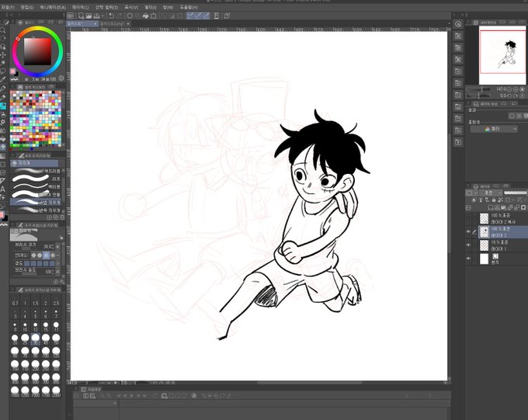Select the Pen tool in the tool palette
Screen dimensions: 528x420
(x=3, y=89)
